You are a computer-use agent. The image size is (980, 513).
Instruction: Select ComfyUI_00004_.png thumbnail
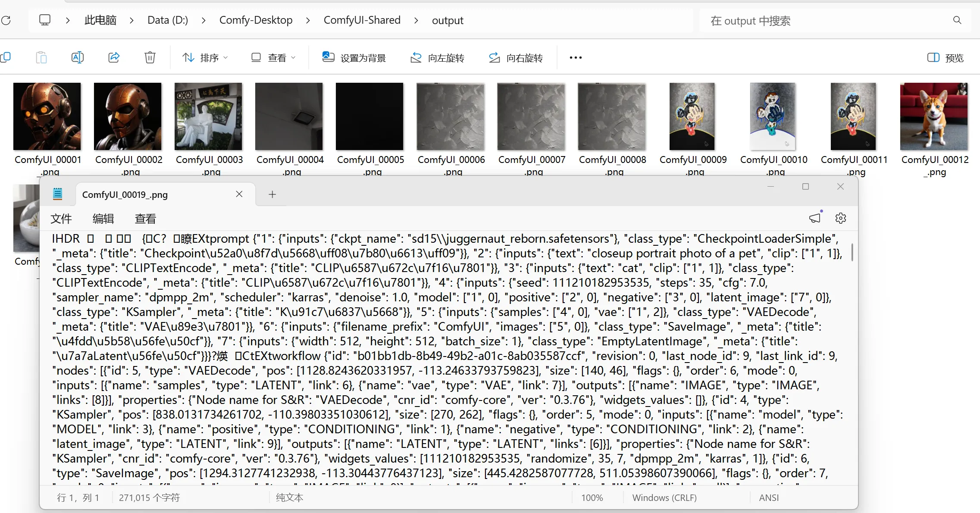point(289,116)
